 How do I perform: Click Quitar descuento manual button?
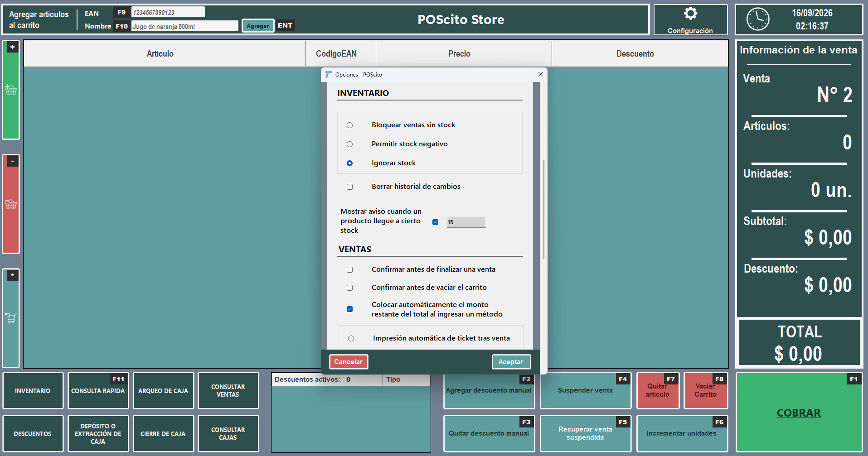489,433
